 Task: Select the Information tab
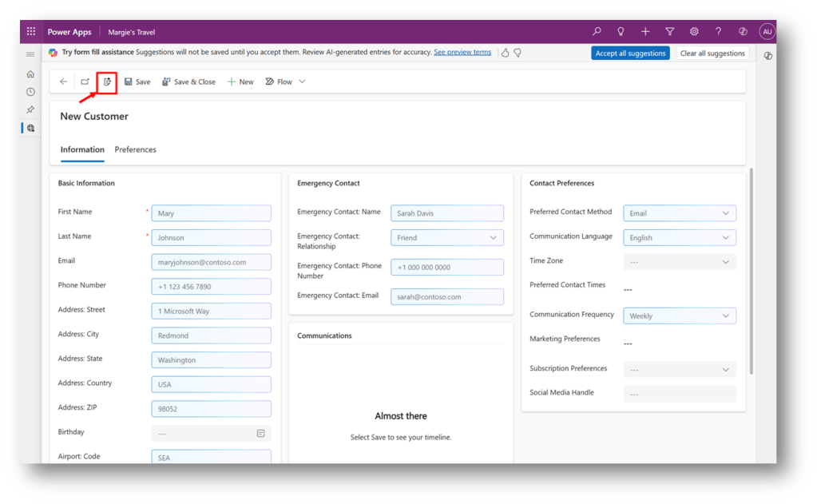pyautogui.click(x=82, y=149)
